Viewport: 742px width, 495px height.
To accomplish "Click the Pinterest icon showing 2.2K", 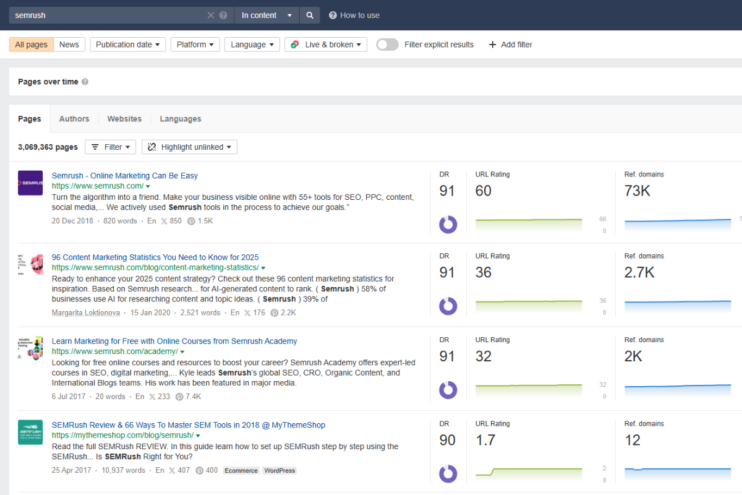I will tap(274, 313).
